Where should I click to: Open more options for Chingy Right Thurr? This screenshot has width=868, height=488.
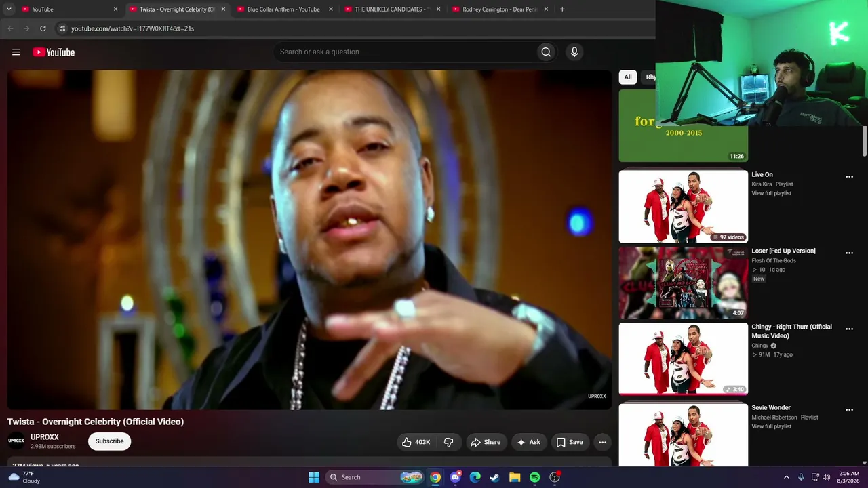(x=849, y=329)
